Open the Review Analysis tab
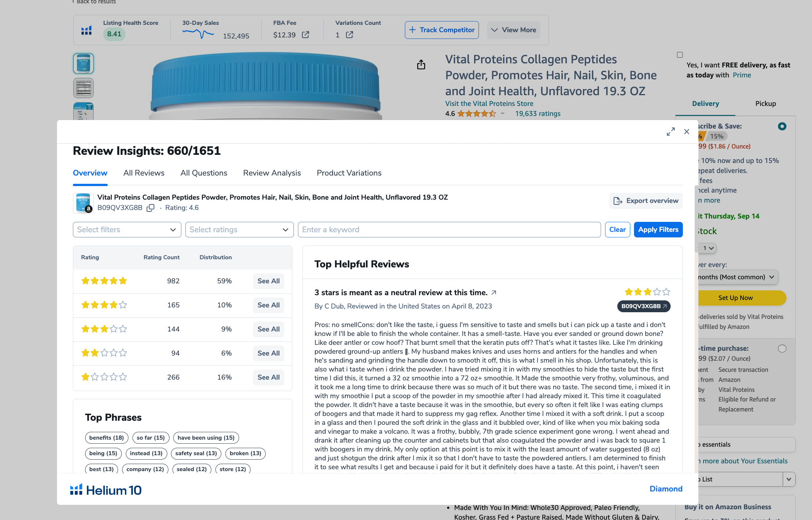This screenshot has height=520, width=812. point(272,173)
